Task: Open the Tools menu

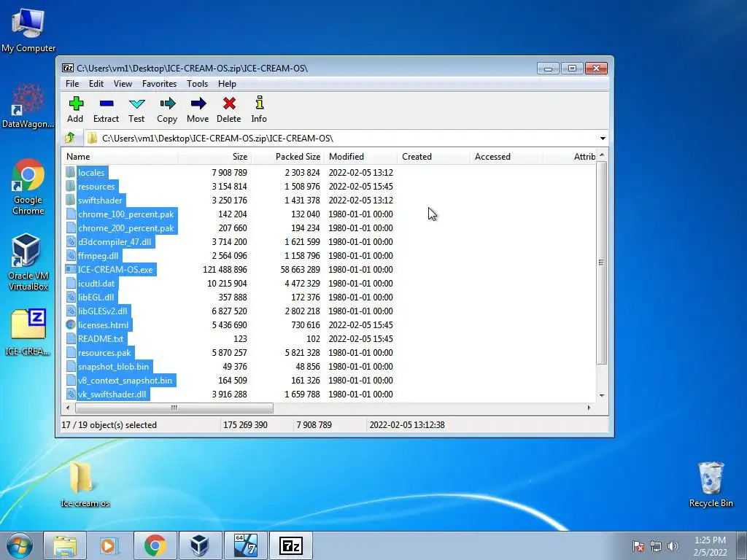Action: 197,83
